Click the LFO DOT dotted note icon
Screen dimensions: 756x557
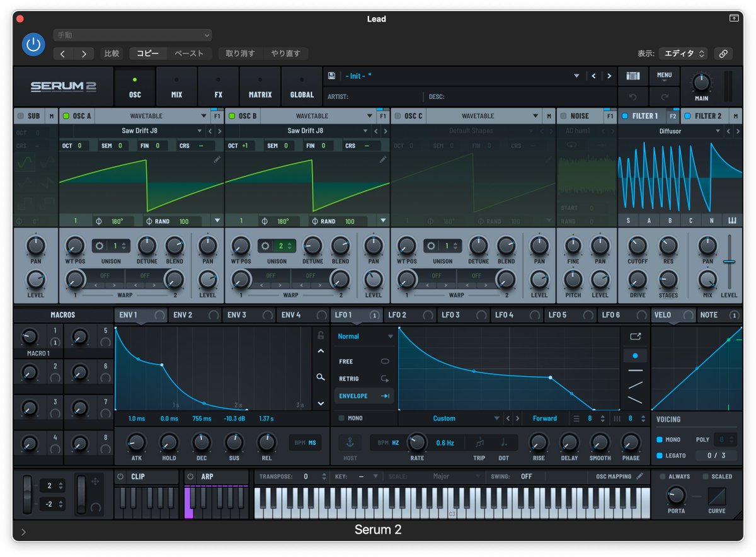504,442
